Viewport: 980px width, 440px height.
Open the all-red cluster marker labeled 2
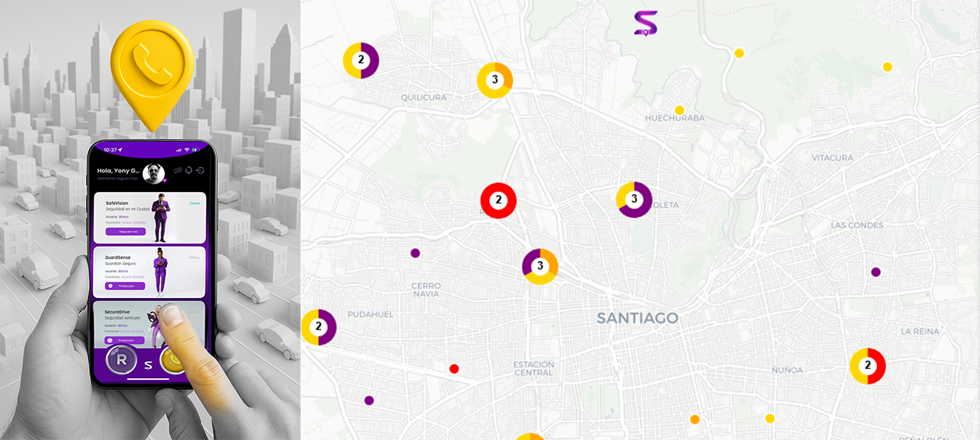tap(498, 200)
